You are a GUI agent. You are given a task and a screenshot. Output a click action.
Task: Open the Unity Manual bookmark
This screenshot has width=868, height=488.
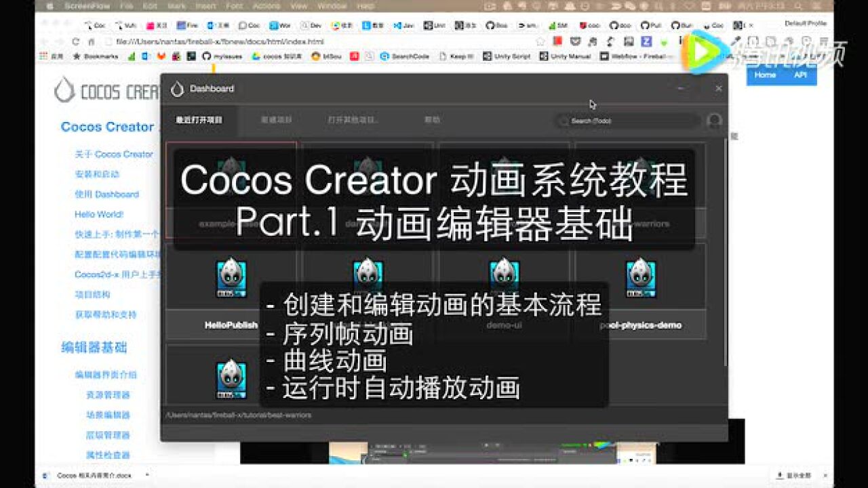[565, 56]
